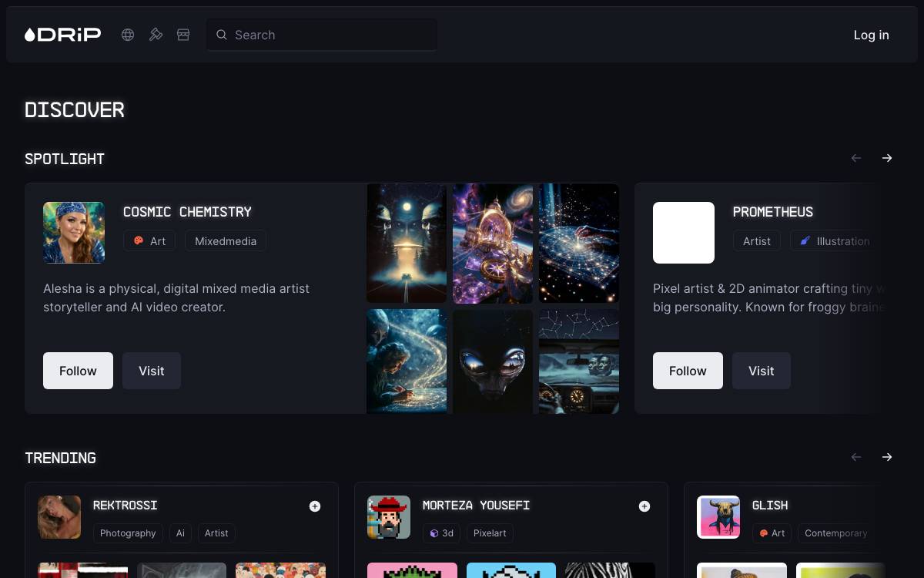Select the Contemporary tag on Glish
The height and width of the screenshot is (578, 924).
835,533
